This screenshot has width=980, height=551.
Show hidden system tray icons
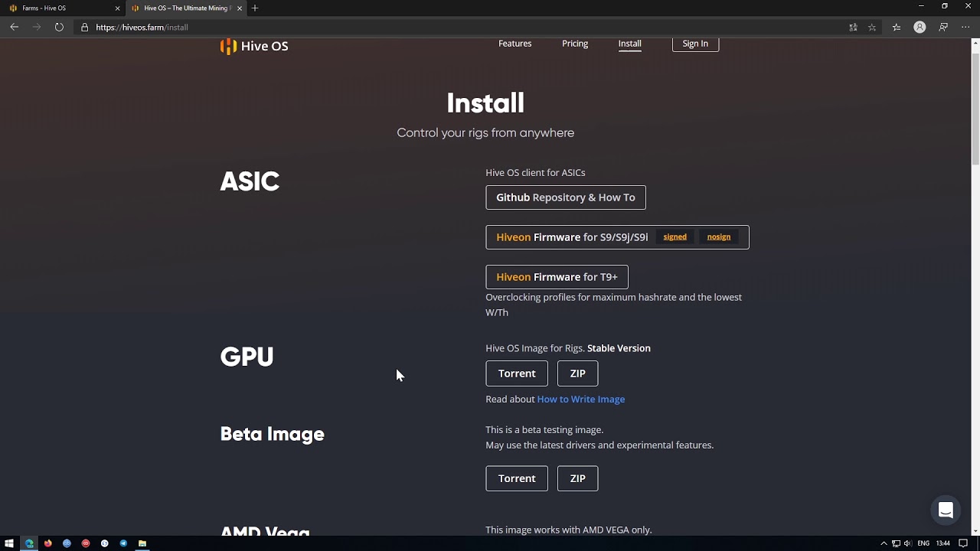tap(884, 543)
